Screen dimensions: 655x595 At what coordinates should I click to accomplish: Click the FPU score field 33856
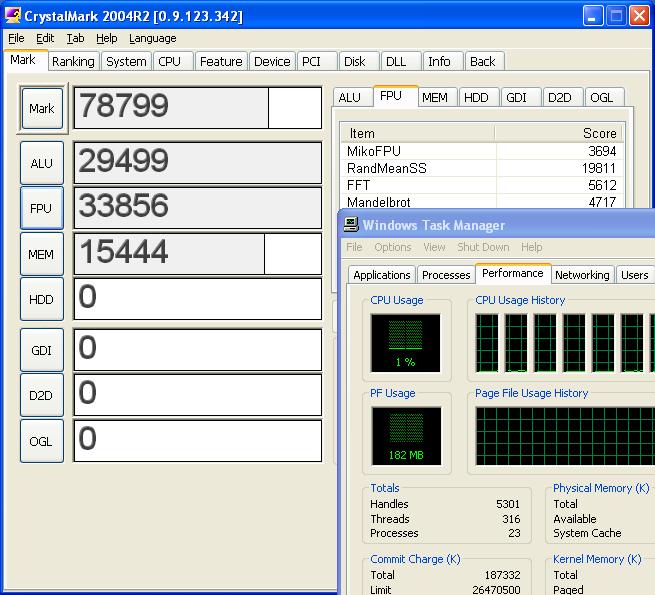(198, 208)
